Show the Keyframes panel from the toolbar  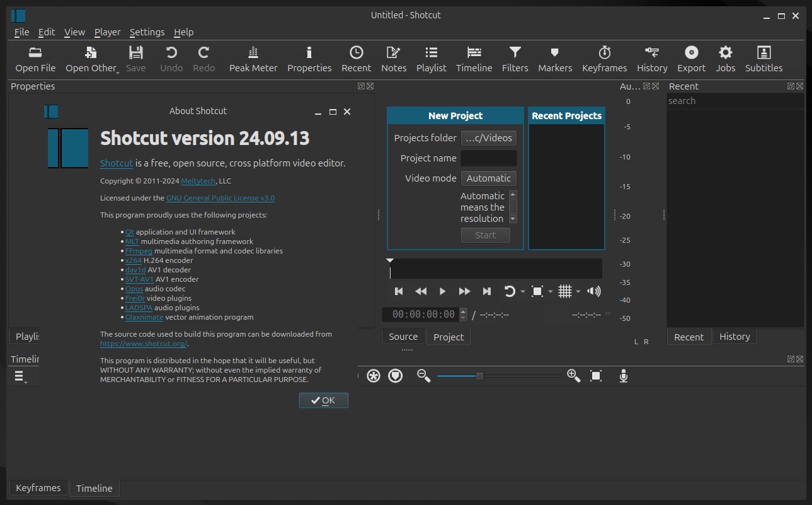coord(605,59)
